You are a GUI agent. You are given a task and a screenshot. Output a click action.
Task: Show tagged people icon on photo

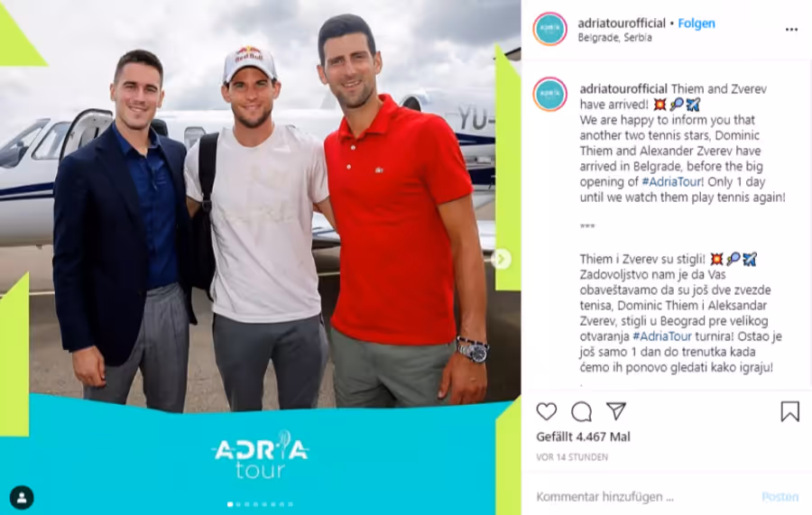click(22, 497)
